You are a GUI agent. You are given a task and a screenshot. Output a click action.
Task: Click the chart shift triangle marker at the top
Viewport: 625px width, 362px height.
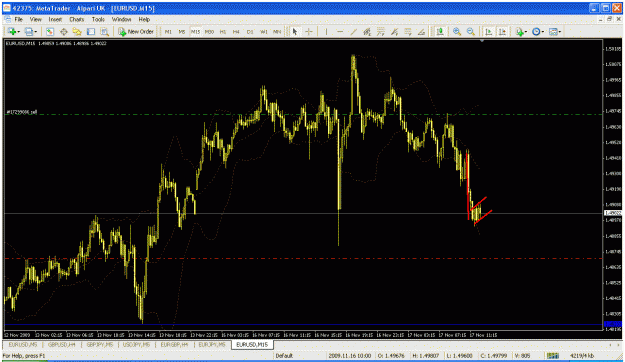482,41
